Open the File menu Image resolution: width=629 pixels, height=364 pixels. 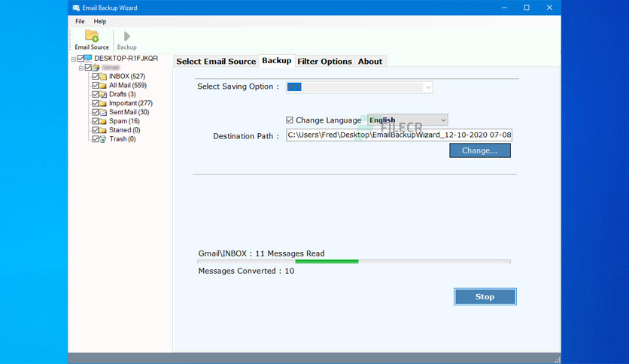(80, 21)
